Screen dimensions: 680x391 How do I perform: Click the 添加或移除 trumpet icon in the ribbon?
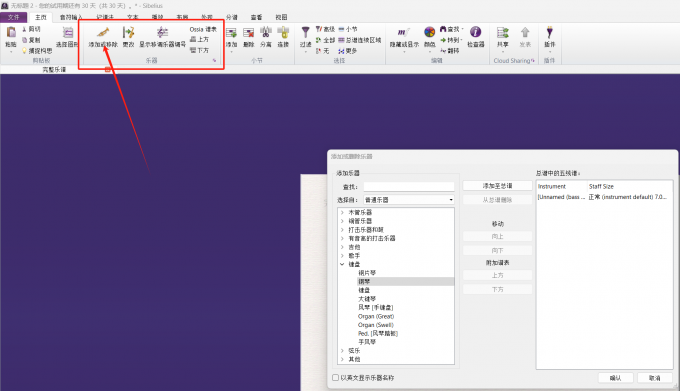[x=103, y=33]
